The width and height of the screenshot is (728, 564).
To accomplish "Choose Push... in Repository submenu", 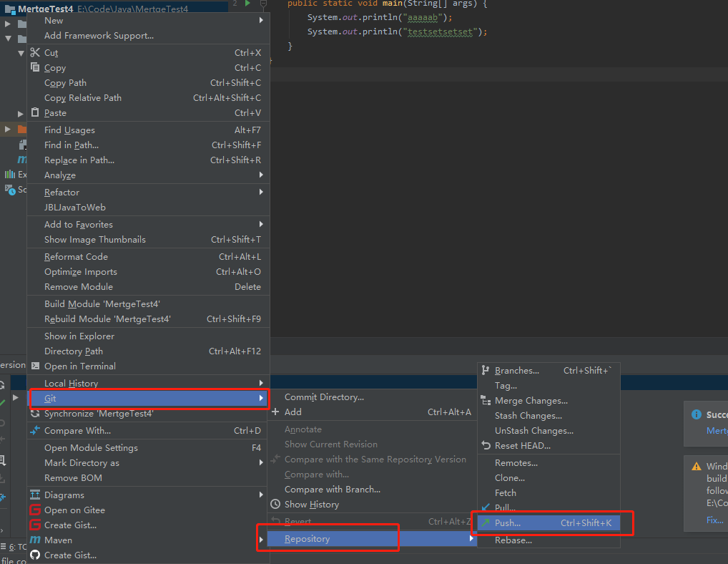I will tap(549, 523).
